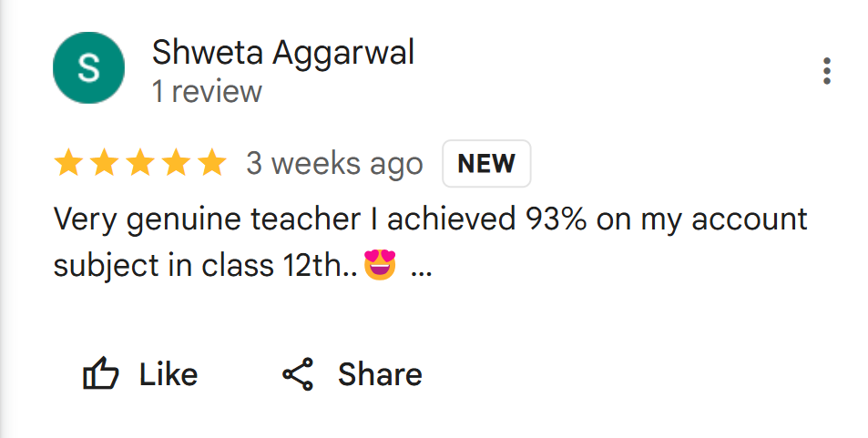The height and width of the screenshot is (438, 868).
Task: Open Shweta Aggarwal's reviewer profile
Action: click(282, 53)
